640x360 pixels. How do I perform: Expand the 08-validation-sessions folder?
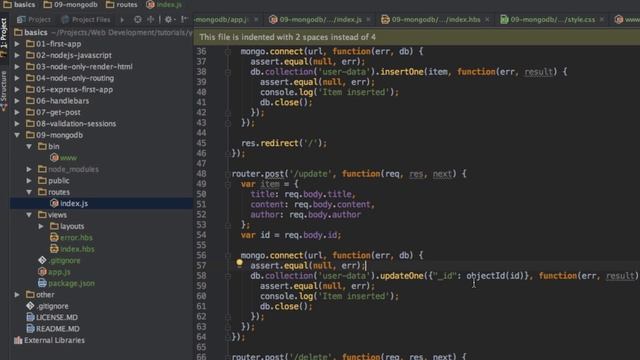[x=17, y=124]
